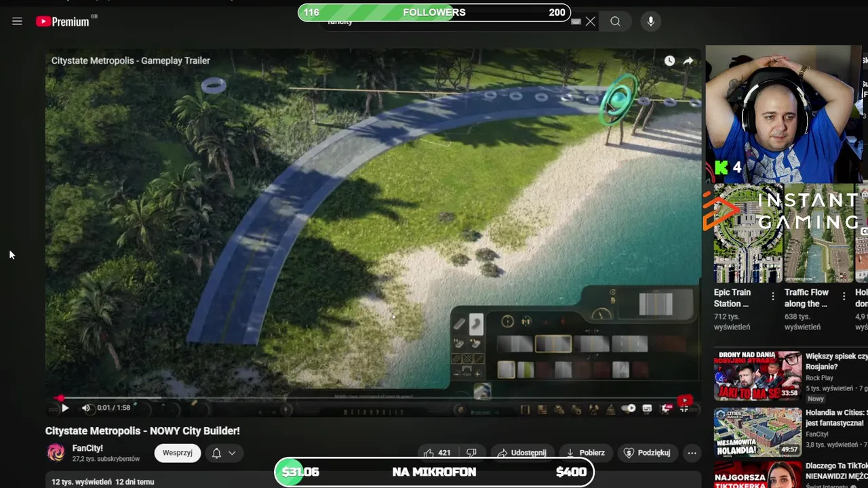Open options for Epic Train Station video

[773, 296]
